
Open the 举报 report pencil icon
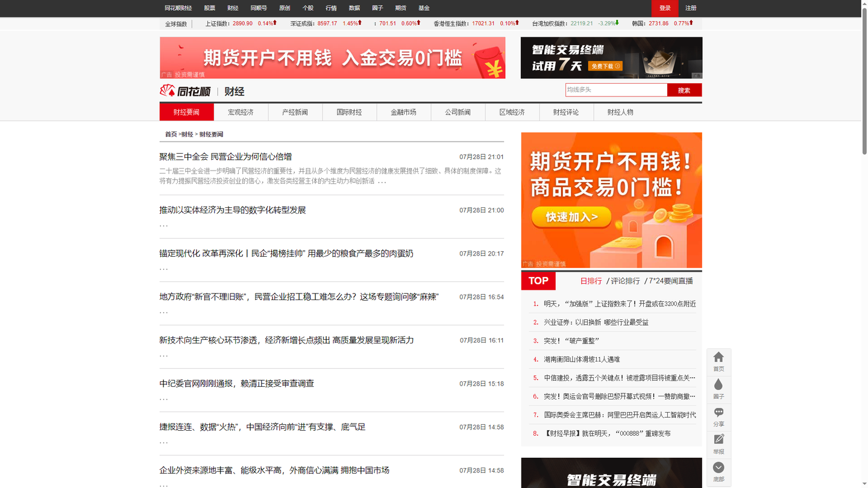719,445
